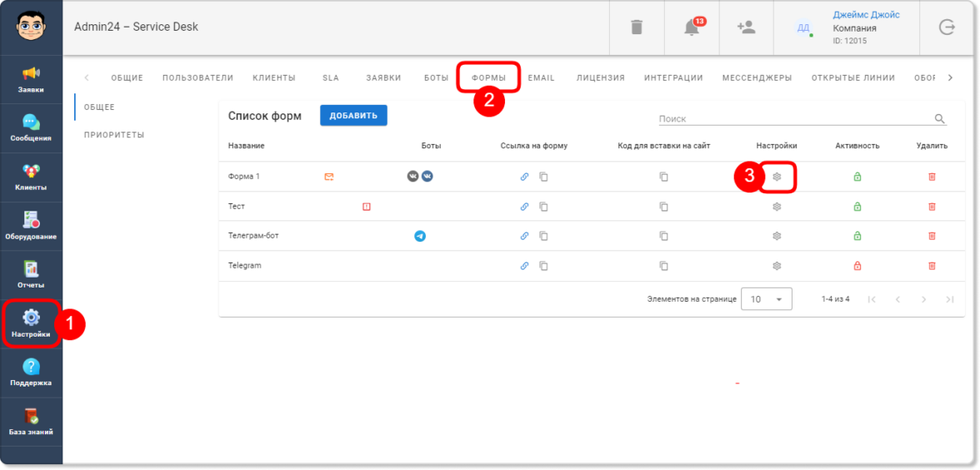
Task: Copy form link for Тест
Action: (x=543, y=207)
